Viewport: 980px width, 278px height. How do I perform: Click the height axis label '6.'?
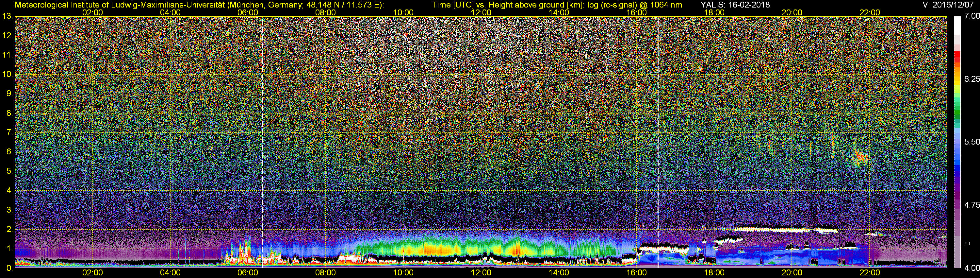pyautogui.click(x=9, y=151)
